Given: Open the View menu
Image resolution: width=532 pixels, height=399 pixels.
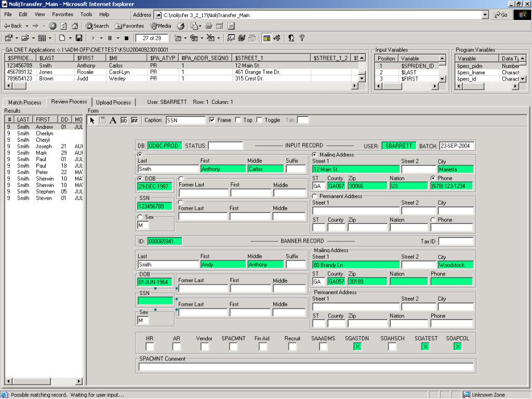Looking at the screenshot, I should (39, 14).
